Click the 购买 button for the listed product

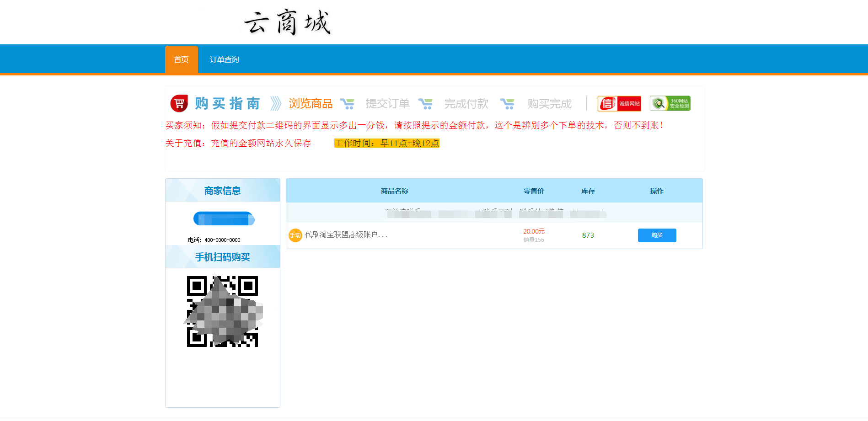pos(657,235)
